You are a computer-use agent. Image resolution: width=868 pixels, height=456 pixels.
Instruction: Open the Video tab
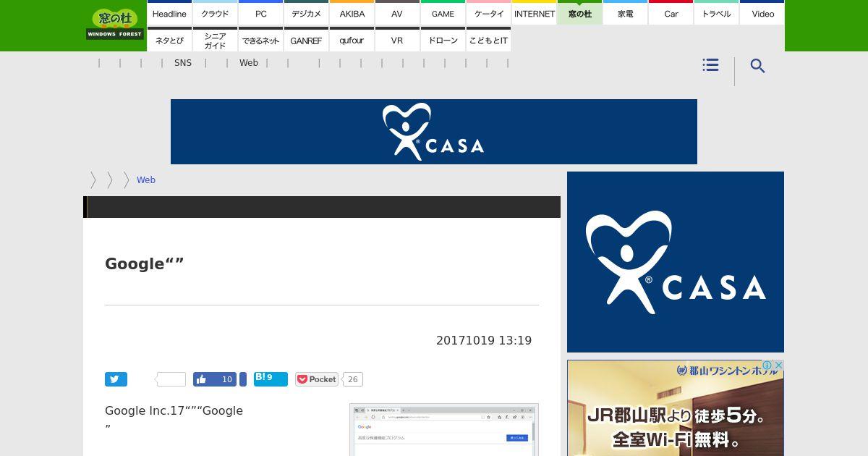tap(762, 14)
